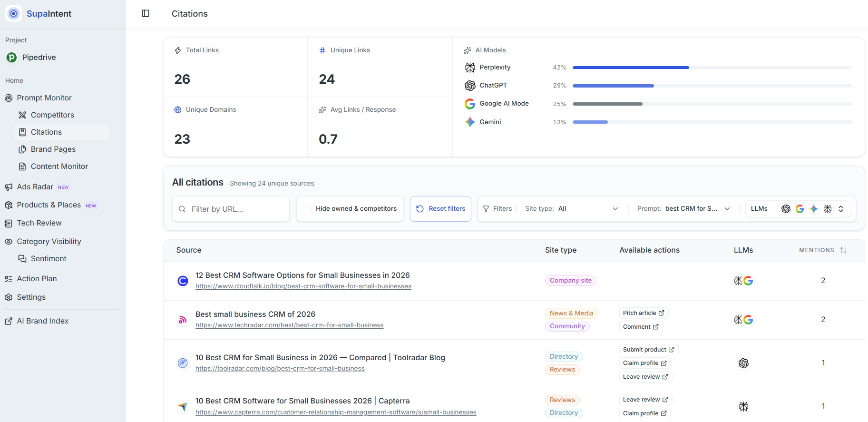The height and width of the screenshot is (422, 868).
Task: Open the Action Plan page
Action: [x=37, y=279]
